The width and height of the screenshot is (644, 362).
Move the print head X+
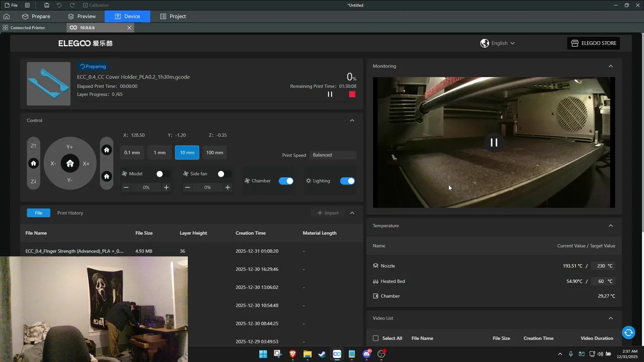coord(86,163)
